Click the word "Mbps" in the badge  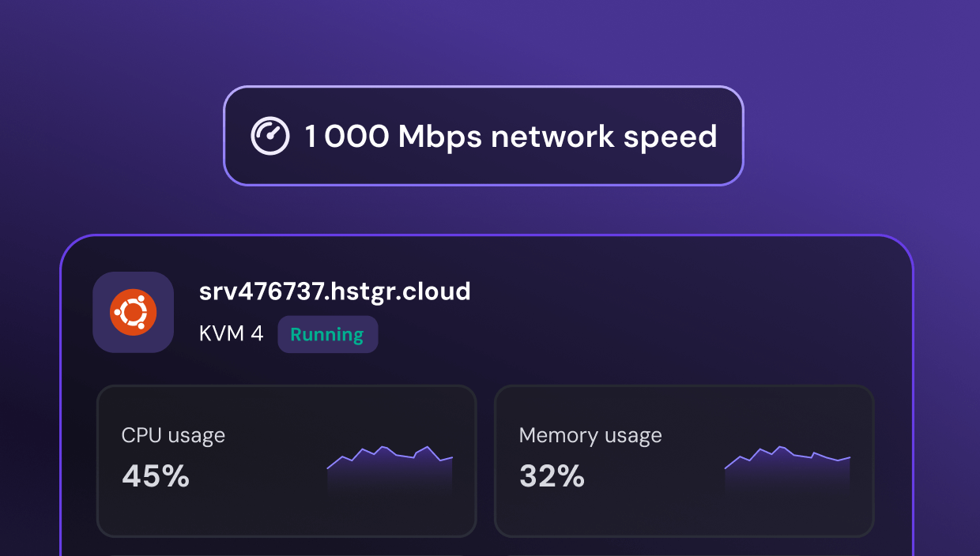pos(439,137)
